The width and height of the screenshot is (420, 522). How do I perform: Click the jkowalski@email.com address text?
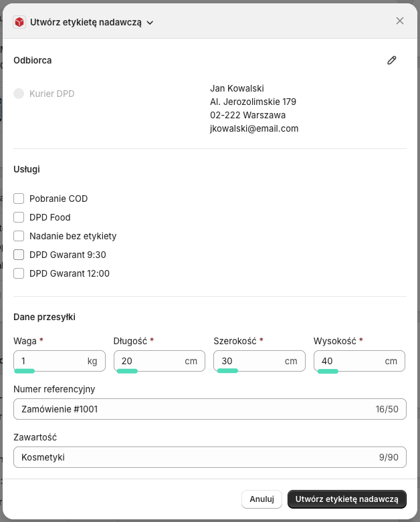(x=254, y=128)
